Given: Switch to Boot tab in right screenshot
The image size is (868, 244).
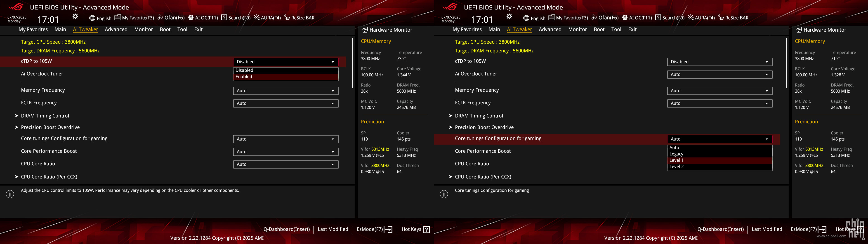Looking at the screenshot, I should [599, 29].
